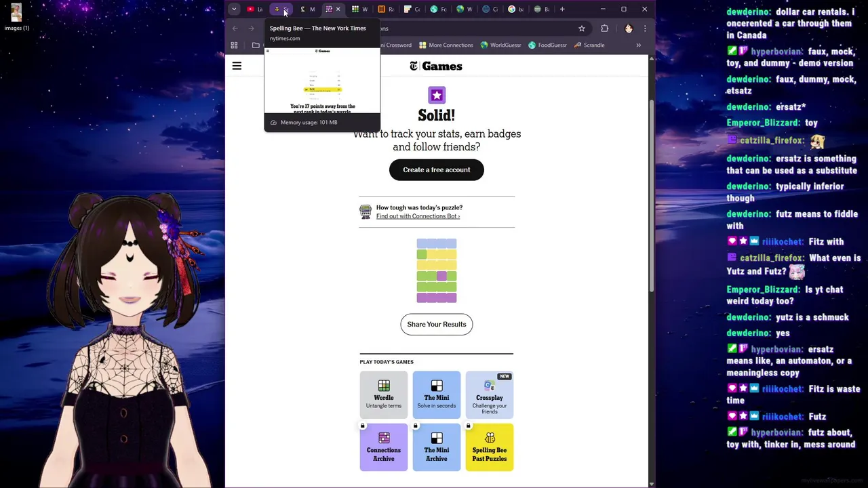The width and height of the screenshot is (868, 488).
Task: Click the NYT Games logo
Action: pyautogui.click(x=436, y=66)
